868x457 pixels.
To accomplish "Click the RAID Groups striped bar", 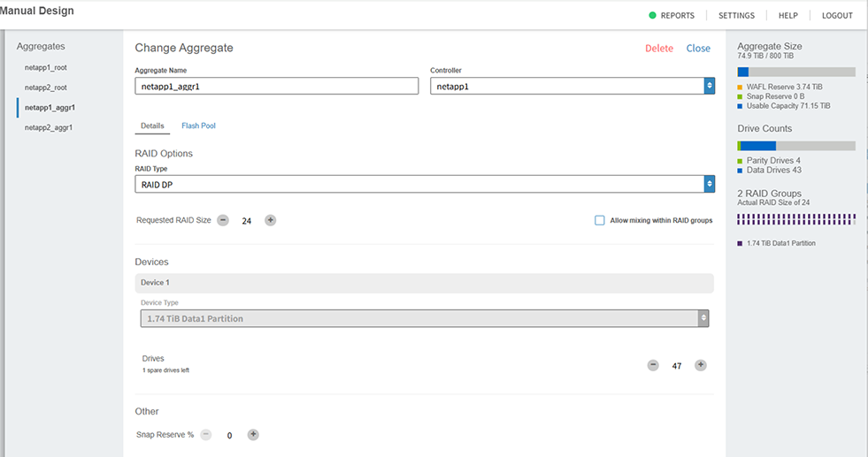I will coord(796,219).
